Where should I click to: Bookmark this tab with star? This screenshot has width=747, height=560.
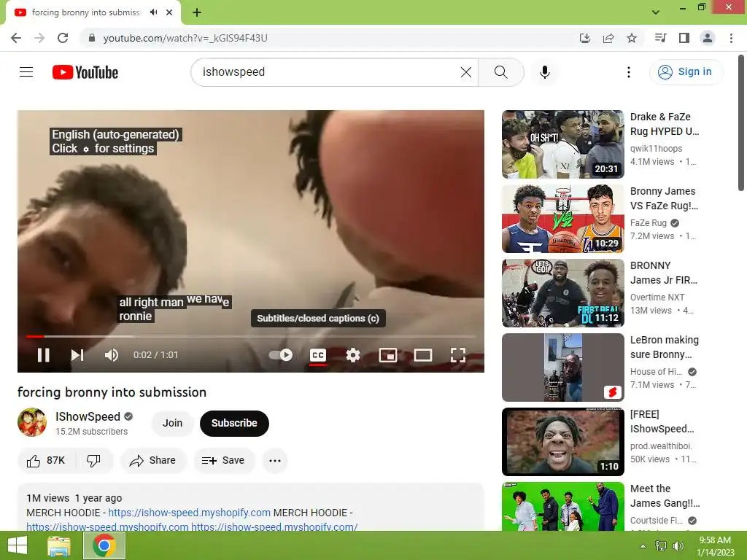coord(632,38)
